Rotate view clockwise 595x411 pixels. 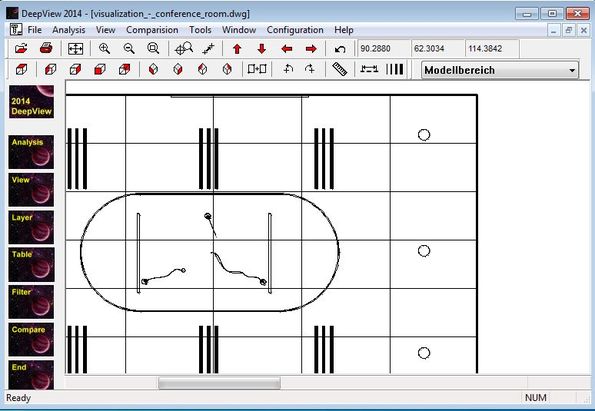click(310, 69)
